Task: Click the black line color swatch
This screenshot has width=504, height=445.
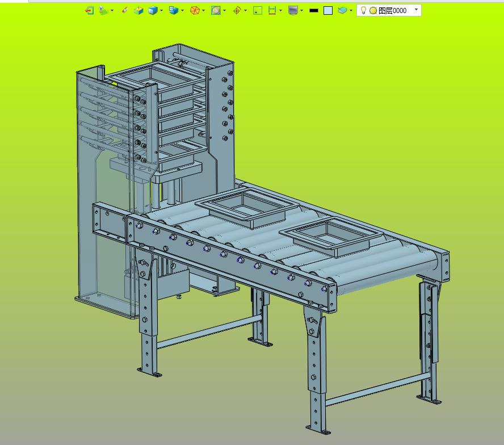Action: tap(314, 11)
